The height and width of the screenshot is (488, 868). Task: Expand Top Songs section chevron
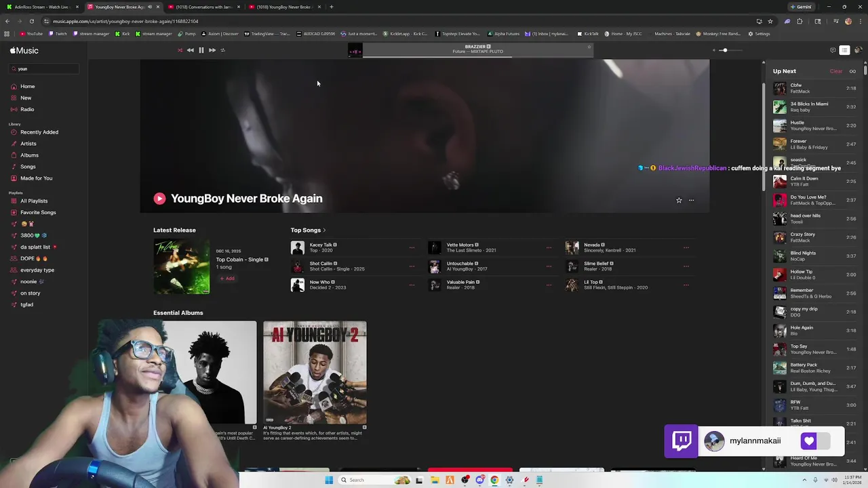[324, 230]
